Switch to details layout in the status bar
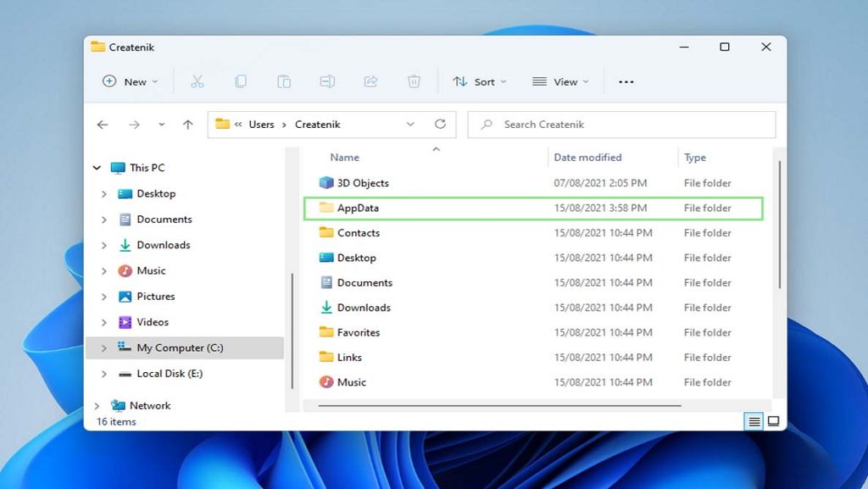 coord(754,420)
